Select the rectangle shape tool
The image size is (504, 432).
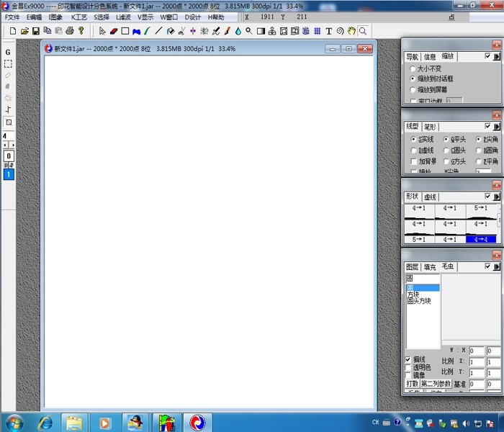coord(125,31)
